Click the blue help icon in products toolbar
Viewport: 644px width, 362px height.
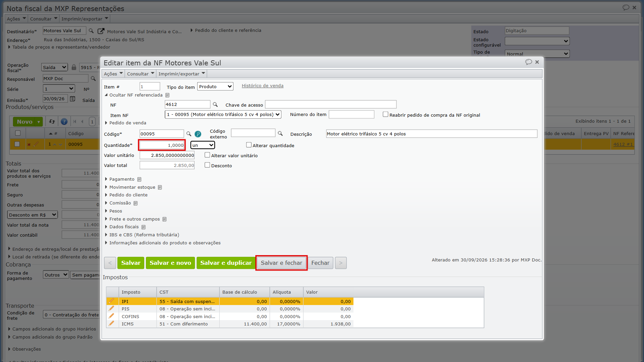64,122
